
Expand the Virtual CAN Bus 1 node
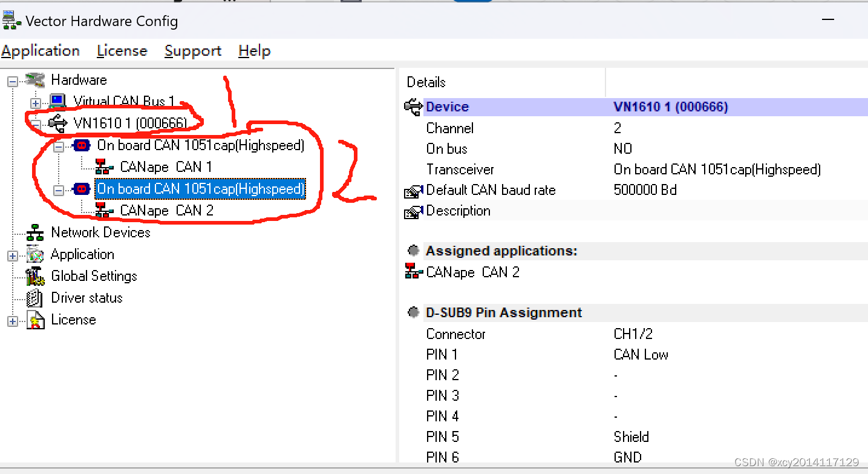point(35,103)
